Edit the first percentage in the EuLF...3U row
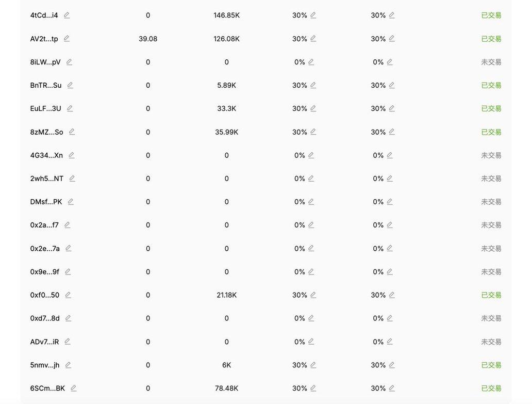The image size is (532, 404). pos(313,108)
